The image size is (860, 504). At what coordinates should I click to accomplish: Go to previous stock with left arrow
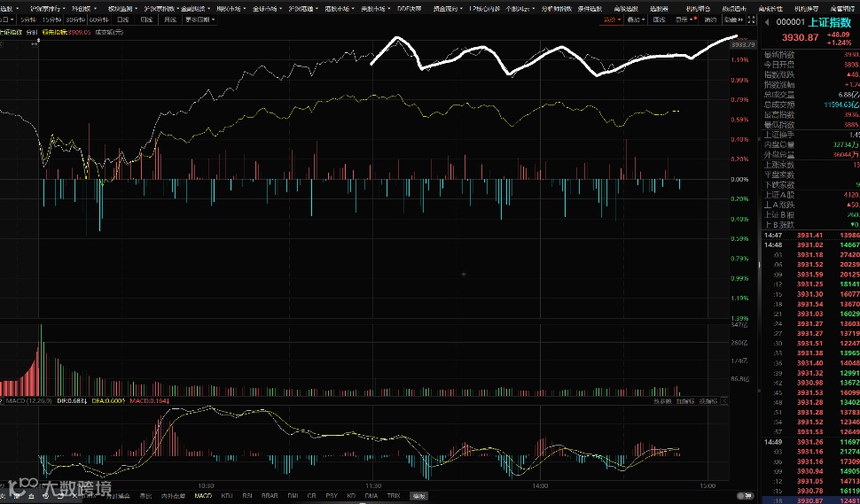pos(767,22)
